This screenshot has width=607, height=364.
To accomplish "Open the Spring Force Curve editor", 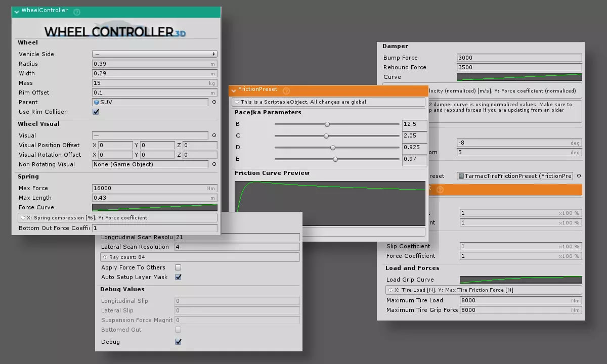I will [x=154, y=207].
